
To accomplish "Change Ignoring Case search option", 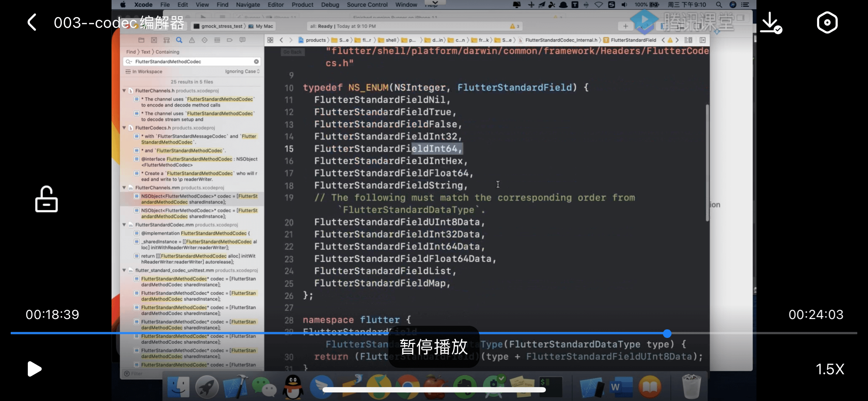I will point(242,71).
